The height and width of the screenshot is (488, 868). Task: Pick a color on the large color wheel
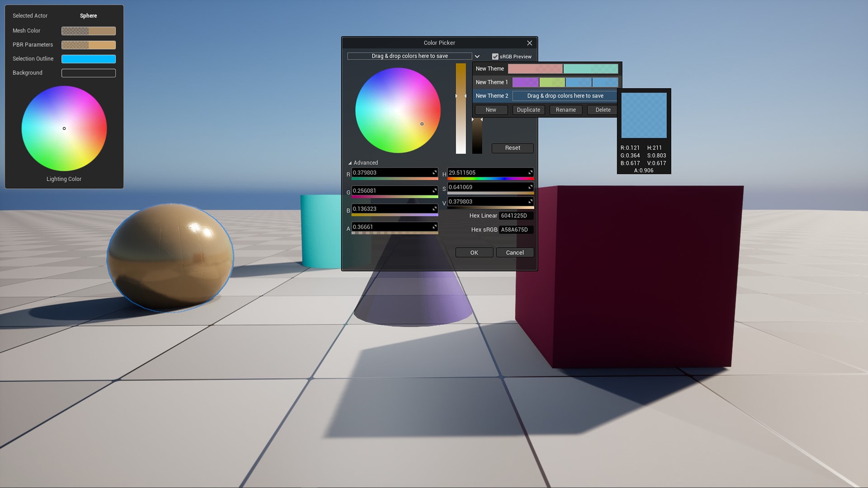click(398, 110)
